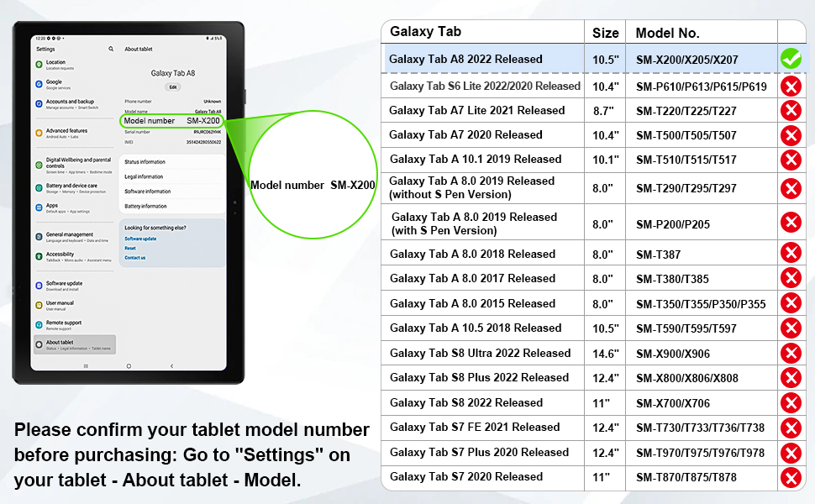Tap the Apps settings icon
The image size is (815, 504).
coord(39,207)
